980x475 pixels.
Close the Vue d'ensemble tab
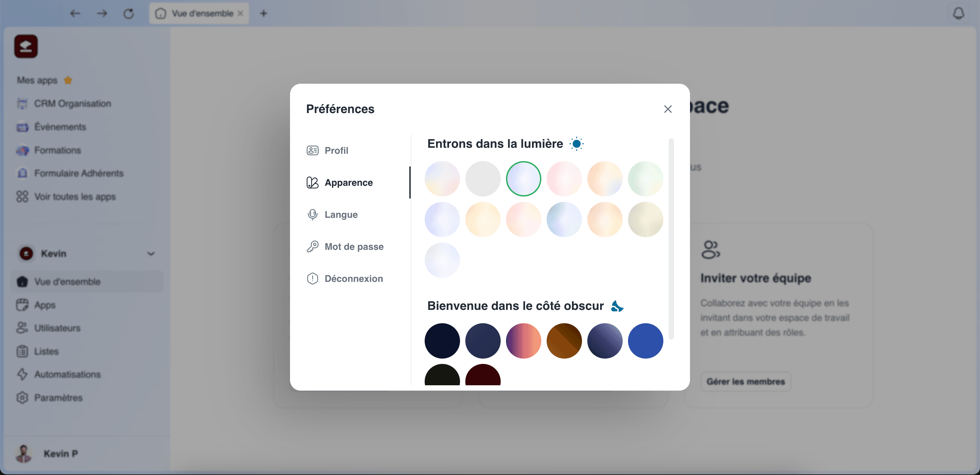point(240,13)
